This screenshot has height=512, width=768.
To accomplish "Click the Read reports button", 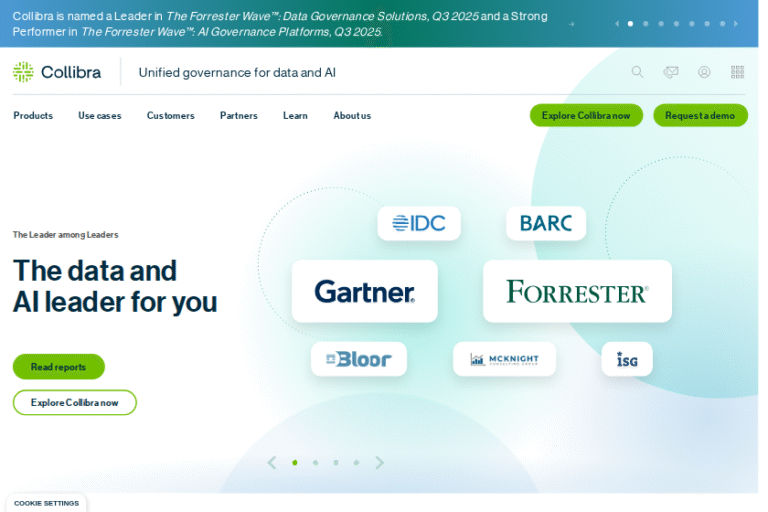I will [58, 367].
